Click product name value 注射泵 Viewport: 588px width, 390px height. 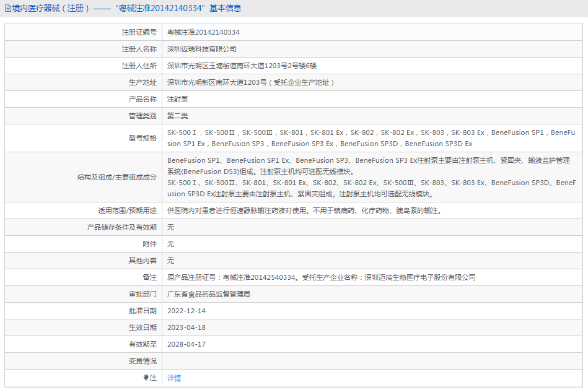pyautogui.click(x=178, y=99)
